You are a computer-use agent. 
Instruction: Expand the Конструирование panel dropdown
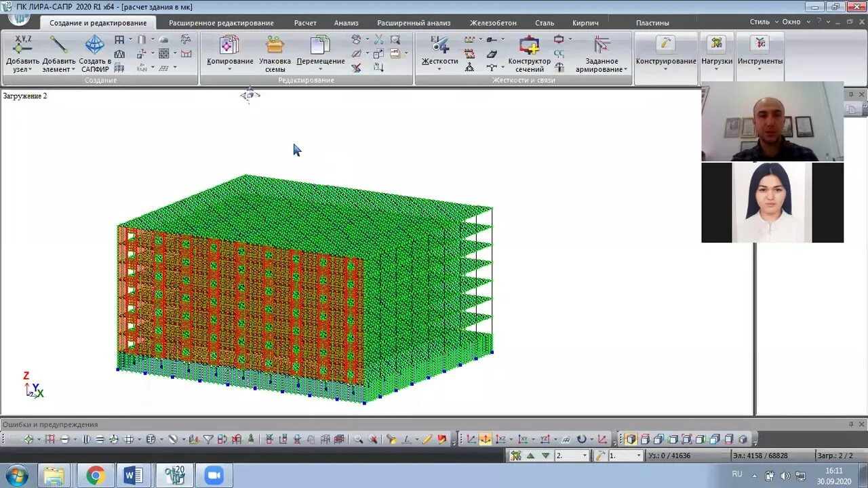coord(666,69)
